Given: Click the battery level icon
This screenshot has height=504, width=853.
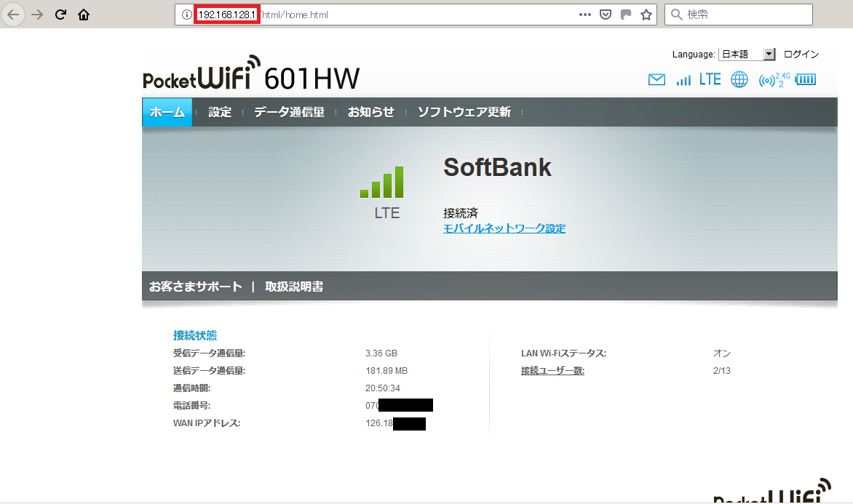Looking at the screenshot, I should coord(805,80).
